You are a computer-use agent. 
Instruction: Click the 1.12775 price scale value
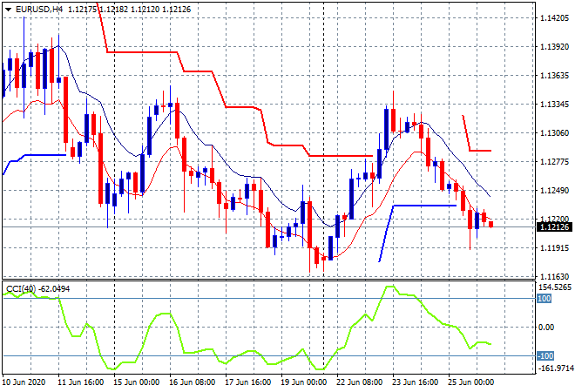click(555, 162)
